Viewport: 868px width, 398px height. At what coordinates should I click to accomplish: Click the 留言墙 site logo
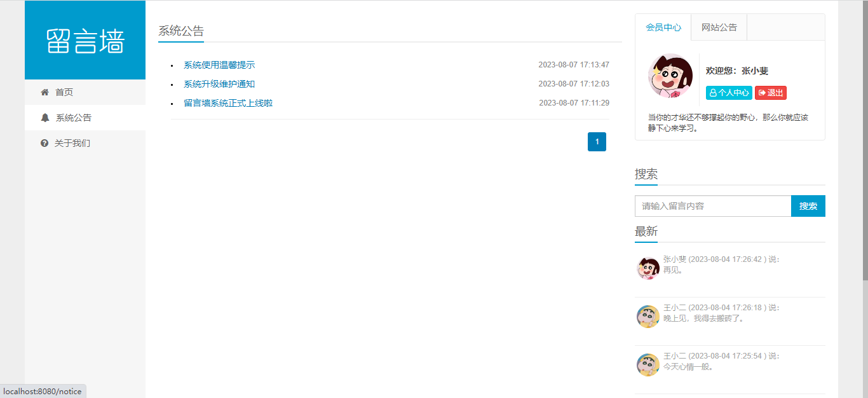coord(85,41)
